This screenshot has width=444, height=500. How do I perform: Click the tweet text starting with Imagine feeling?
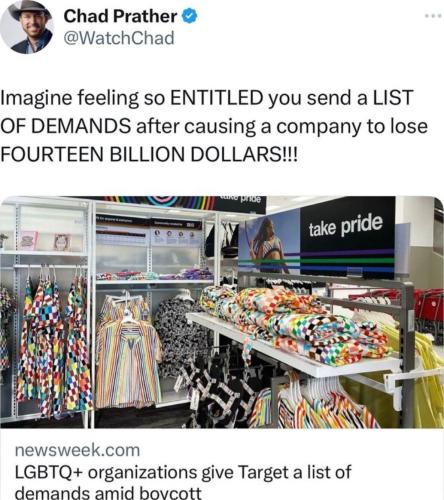[214, 126]
